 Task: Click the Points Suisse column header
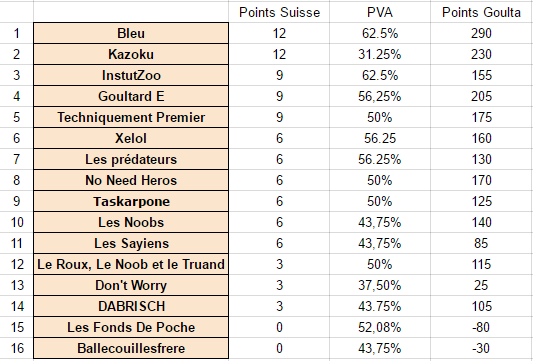279,12
